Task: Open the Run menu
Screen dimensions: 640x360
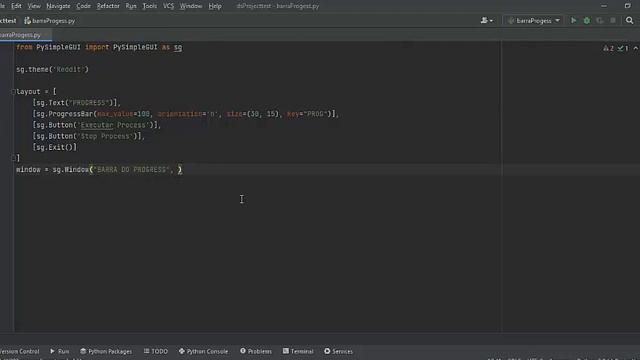Action: (x=131, y=6)
